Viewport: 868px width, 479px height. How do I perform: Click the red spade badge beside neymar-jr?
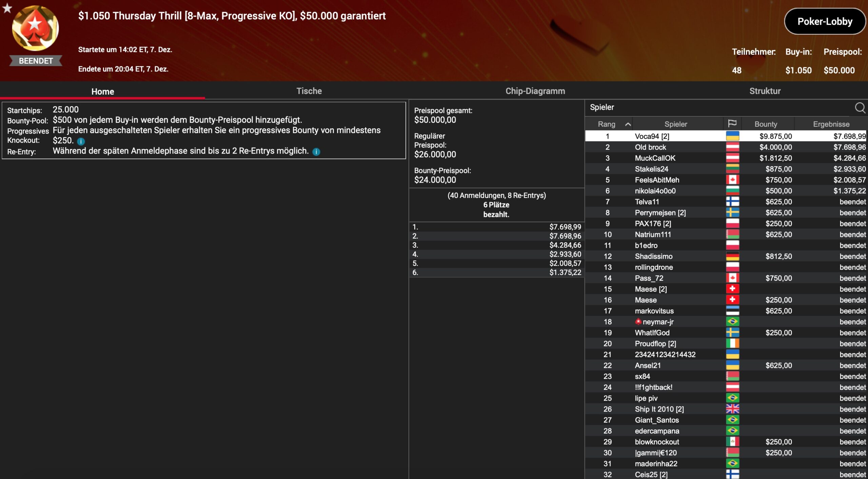(638, 322)
